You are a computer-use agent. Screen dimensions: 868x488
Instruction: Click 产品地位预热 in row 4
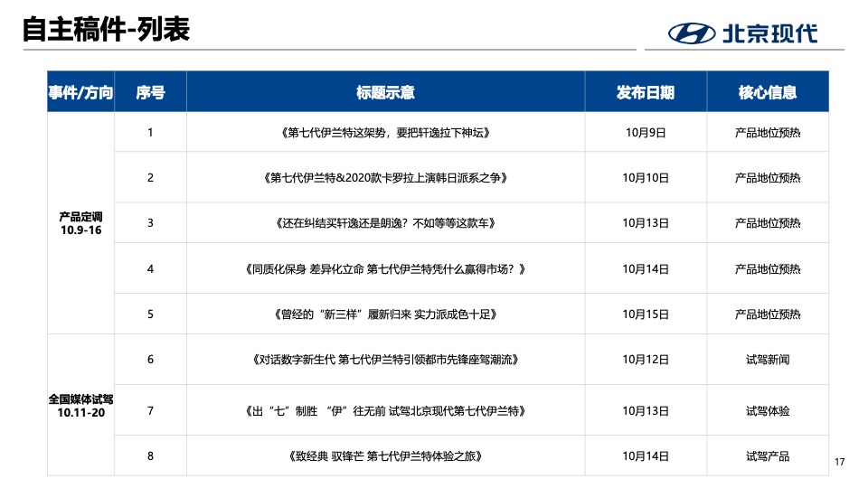click(768, 269)
